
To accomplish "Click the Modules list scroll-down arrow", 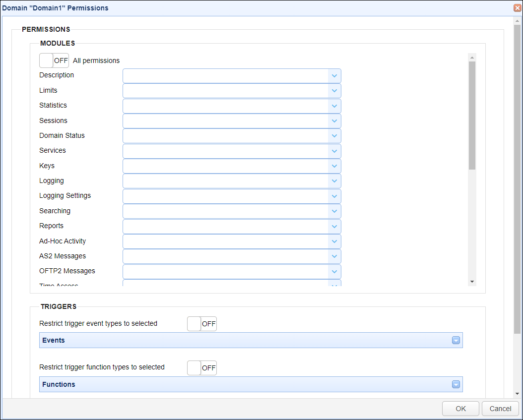I will pos(472,282).
